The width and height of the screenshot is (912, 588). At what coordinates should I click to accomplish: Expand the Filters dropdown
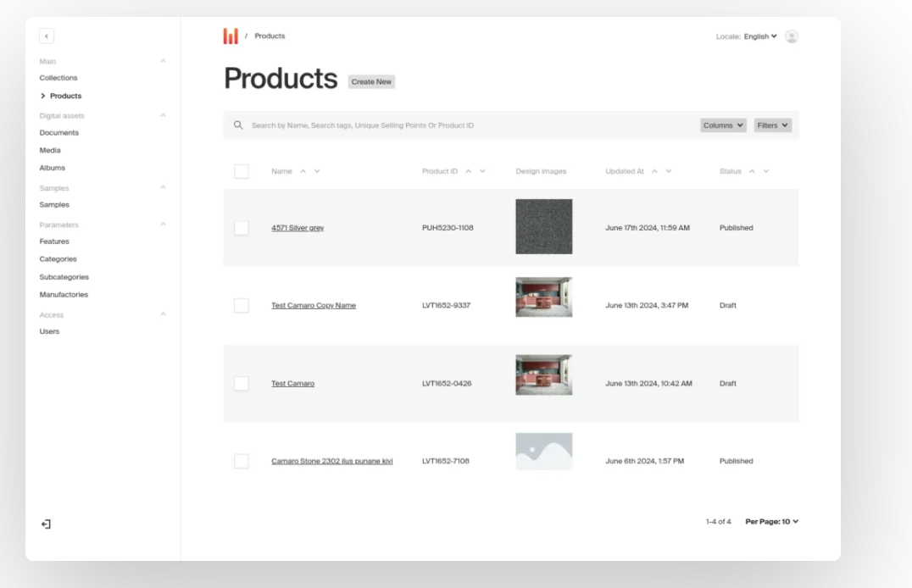(772, 125)
